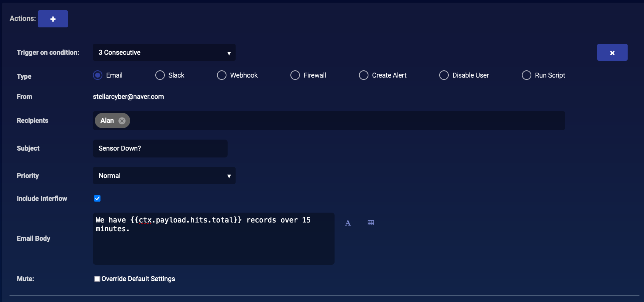Enable Override Default Settings checkbox

[97, 279]
